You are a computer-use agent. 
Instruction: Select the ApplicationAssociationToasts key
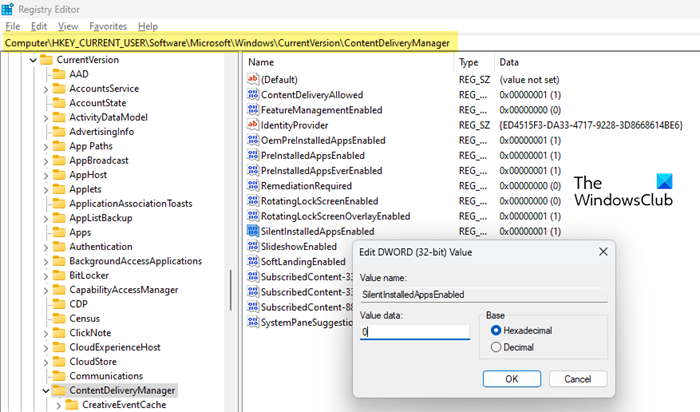tap(131, 204)
